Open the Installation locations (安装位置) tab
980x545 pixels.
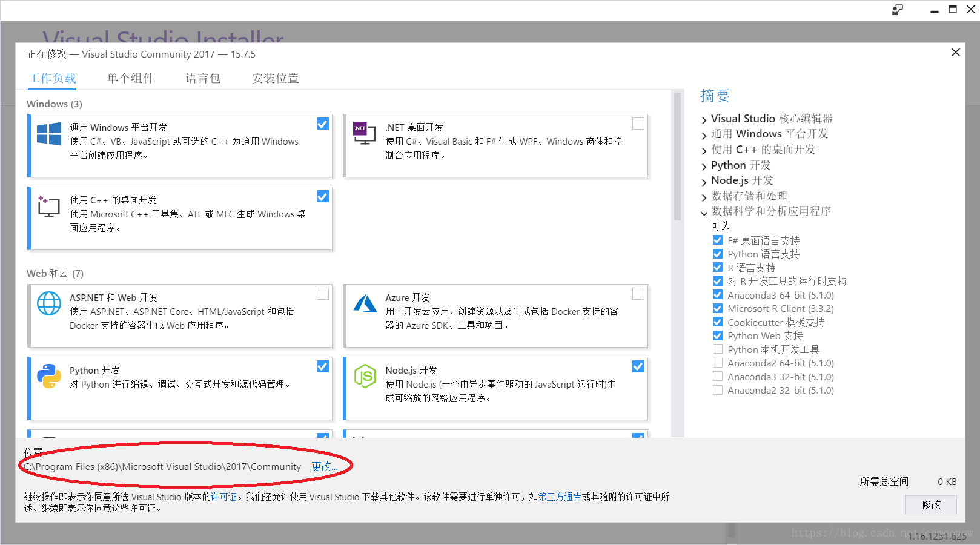pos(276,78)
